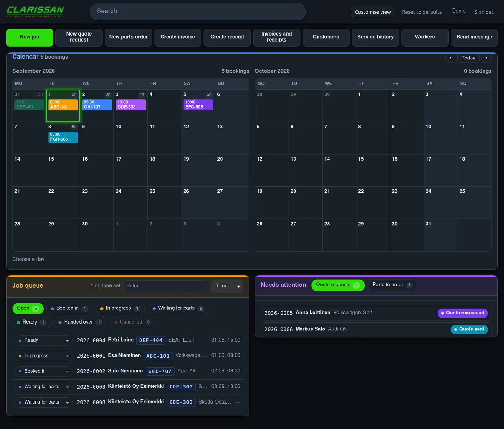Open DEF-404 booking on August 31
The width and height of the screenshot is (504, 429).
(x=29, y=105)
